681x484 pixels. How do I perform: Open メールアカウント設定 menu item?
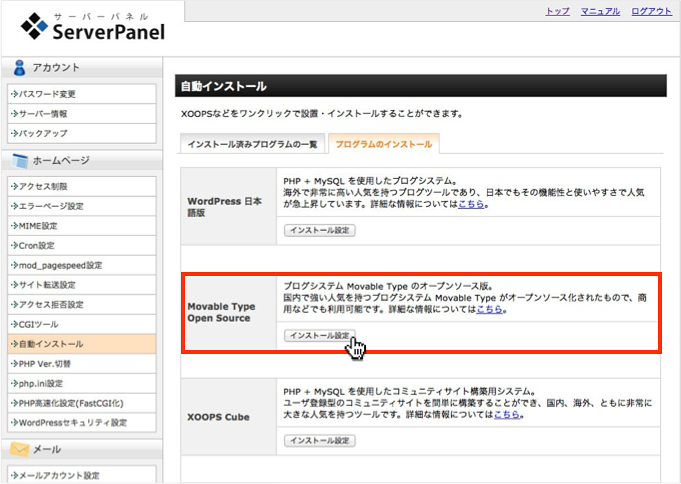[x=82, y=475]
